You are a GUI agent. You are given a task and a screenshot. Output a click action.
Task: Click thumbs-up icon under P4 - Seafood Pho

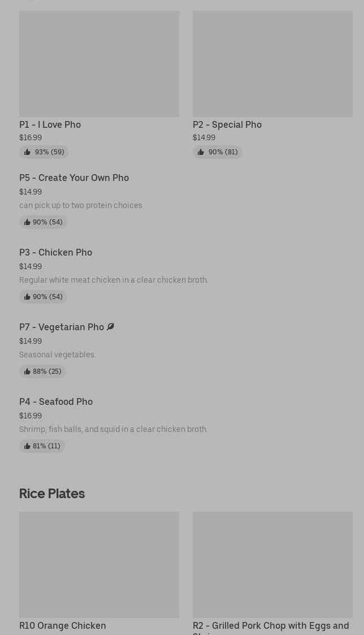coord(27,446)
